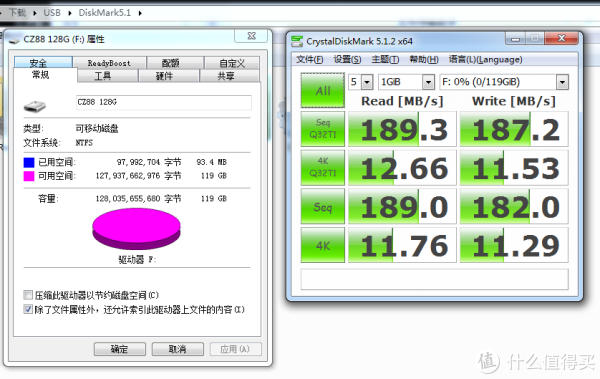Viewport: 600px width, 379px height.
Task: Expand the 1GB test size dropdown
Action: pos(428,82)
